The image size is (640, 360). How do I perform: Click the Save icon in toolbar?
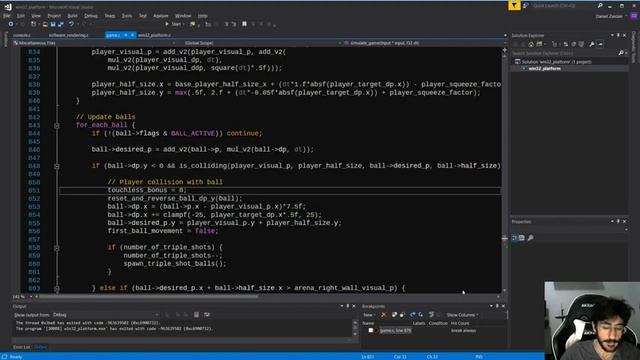pos(53,24)
